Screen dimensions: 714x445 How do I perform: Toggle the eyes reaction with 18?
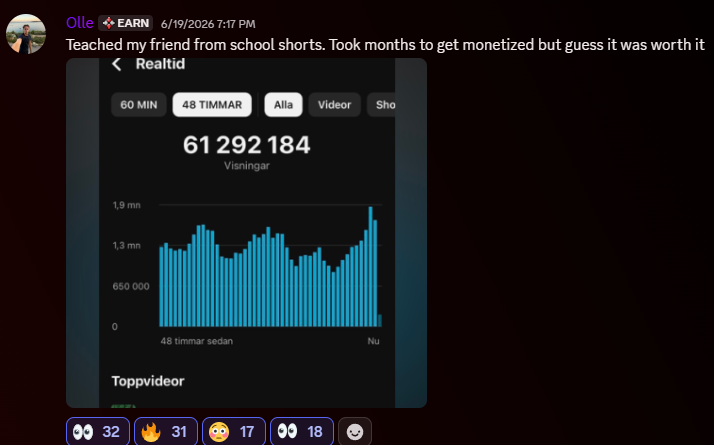tap(302, 431)
